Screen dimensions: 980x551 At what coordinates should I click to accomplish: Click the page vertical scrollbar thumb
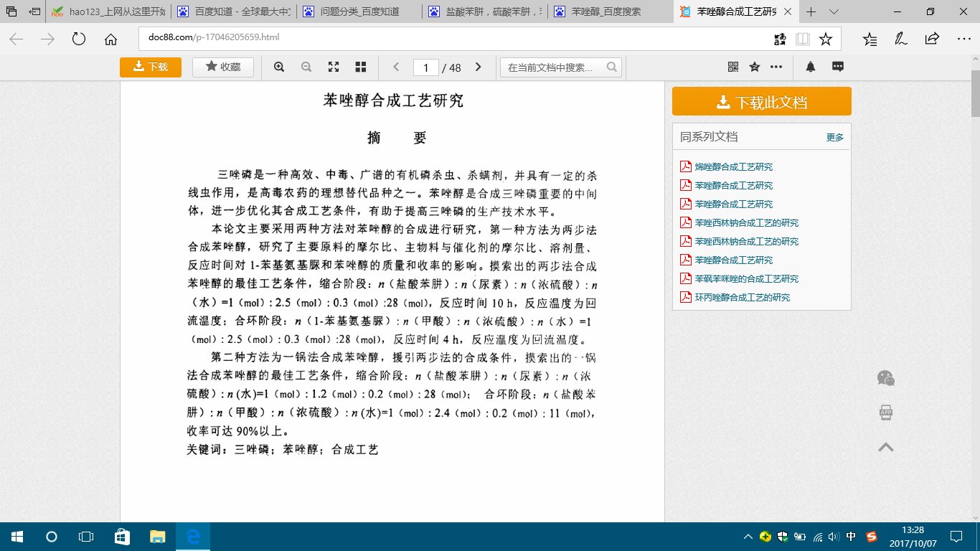(976, 93)
